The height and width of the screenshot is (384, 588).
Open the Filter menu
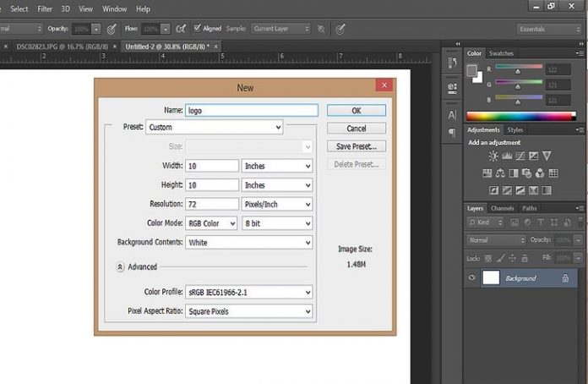[x=45, y=8]
